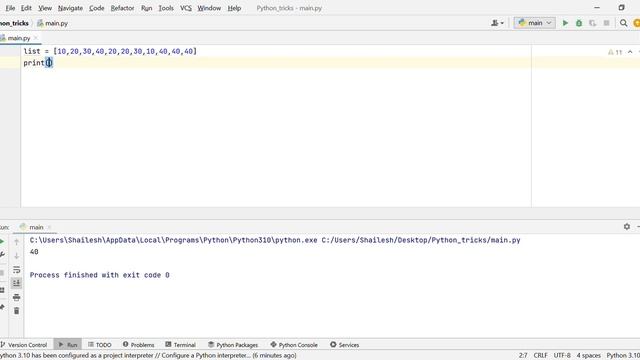Open run configuration wrench icon in Run panel
Screen dimensions: 640x360
[x=2, y=255]
